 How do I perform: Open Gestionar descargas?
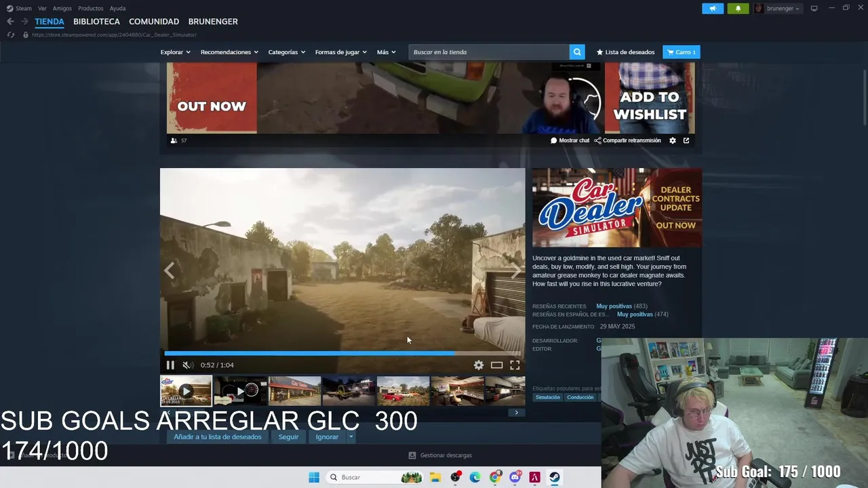coord(440,455)
